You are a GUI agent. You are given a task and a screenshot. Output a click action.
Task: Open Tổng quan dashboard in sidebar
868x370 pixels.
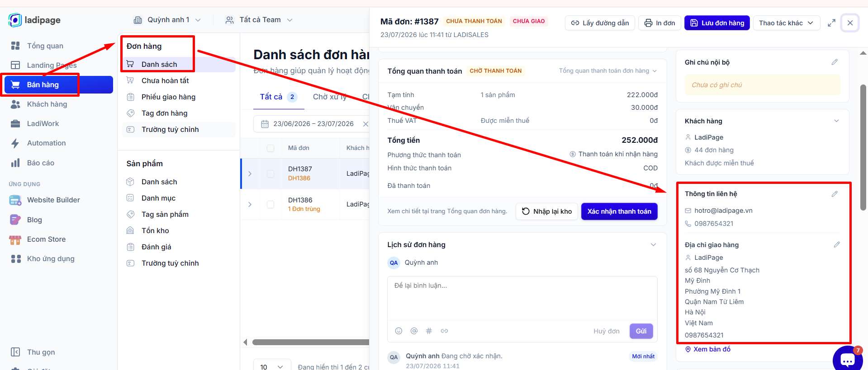tap(45, 46)
